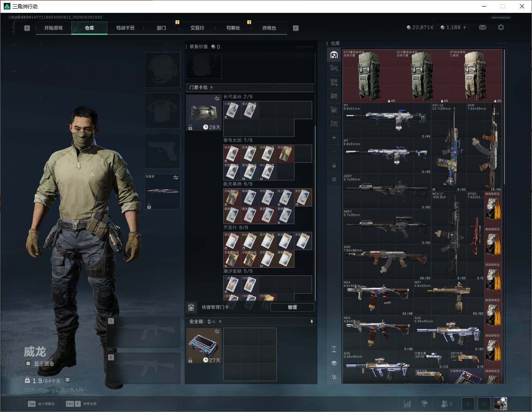Image resolution: width=532 pixels, height=412 pixels.
Task: Click the player avatar in bottom bar
Action: (500, 404)
